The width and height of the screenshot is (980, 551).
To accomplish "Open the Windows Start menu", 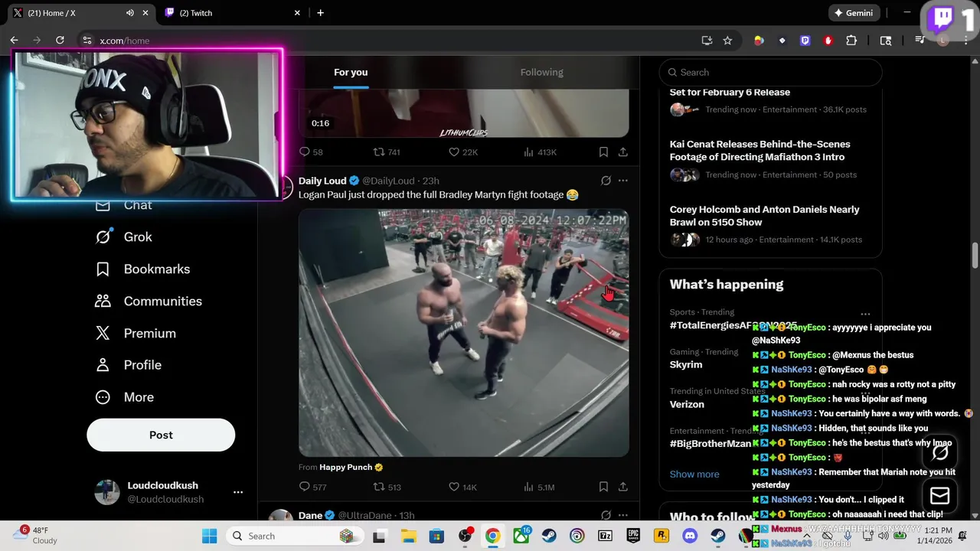I will pos(210,536).
